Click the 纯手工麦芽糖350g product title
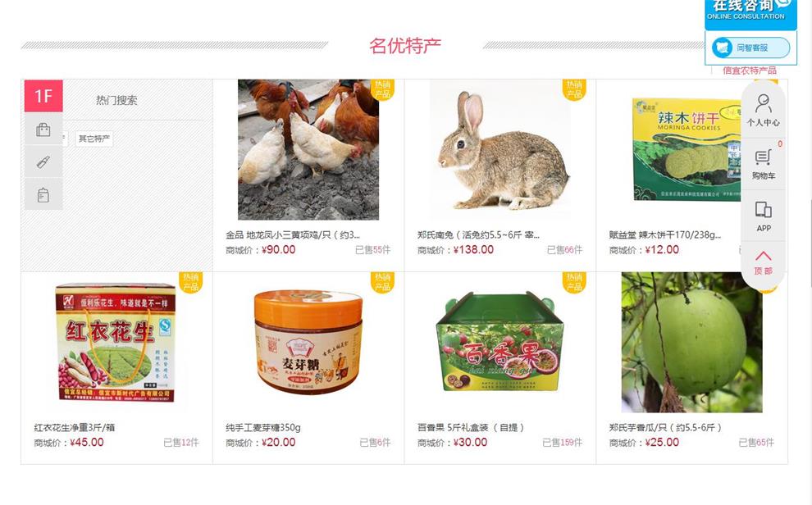The width and height of the screenshot is (812, 505). pyautogui.click(x=263, y=428)
